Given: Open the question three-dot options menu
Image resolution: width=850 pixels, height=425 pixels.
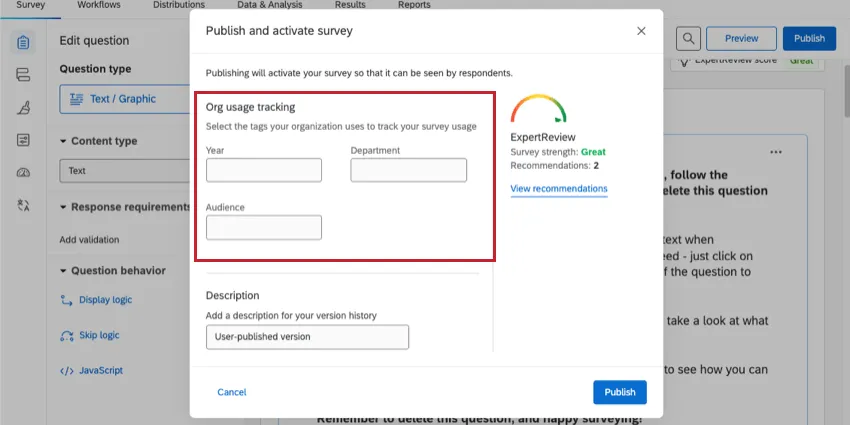Looking at the screenshot, I should pyautogui.click(x=776, y=152).
